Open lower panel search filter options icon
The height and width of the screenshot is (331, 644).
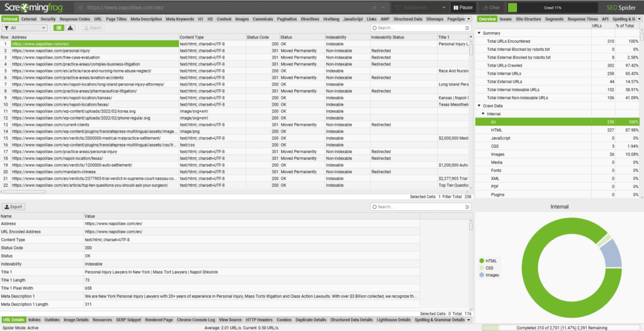click(x=467, y=207)
